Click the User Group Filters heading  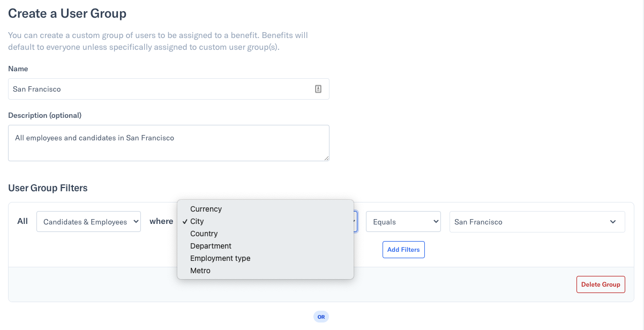(x=48, y=188)
